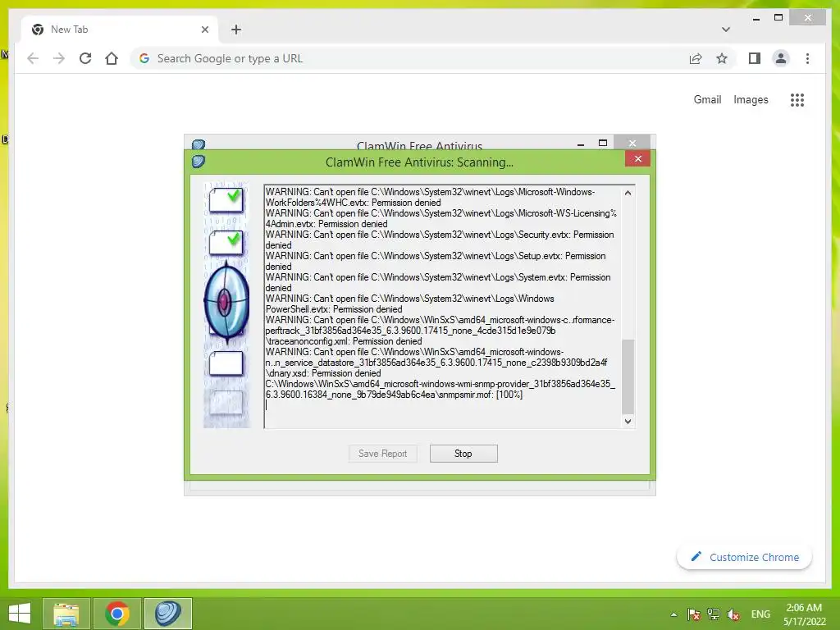Screen dimensions: 840x630
Task: Click the Action Center flag tray icon
Action: point(694,614)
